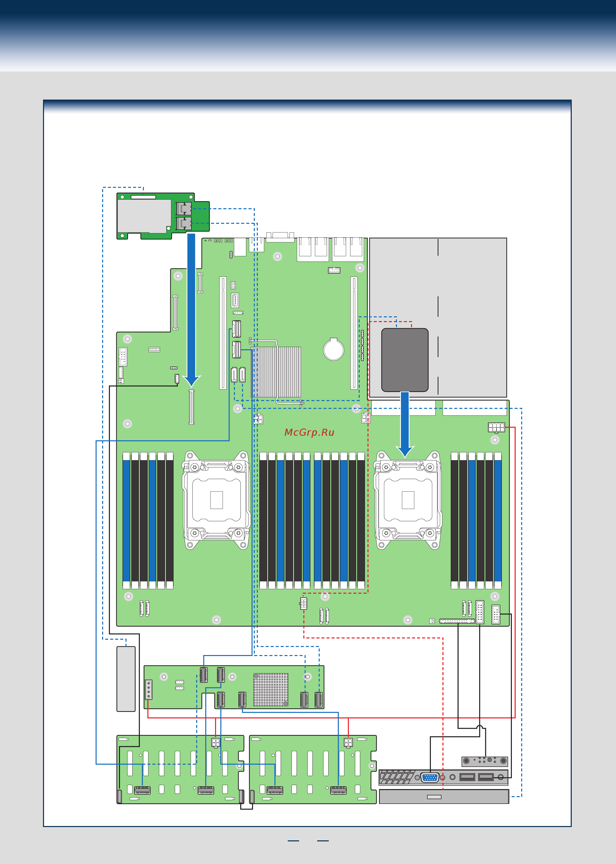Click the four-pin power connector on expander board
Image resolution: width=616 pixels, height=864 pixels.
[149, 689]
